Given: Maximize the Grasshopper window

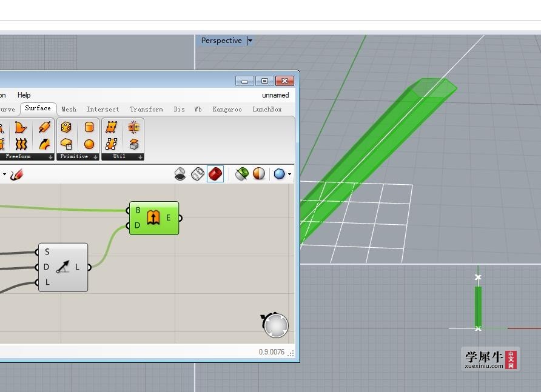Looking at the screenshot, I should point(265,81).
